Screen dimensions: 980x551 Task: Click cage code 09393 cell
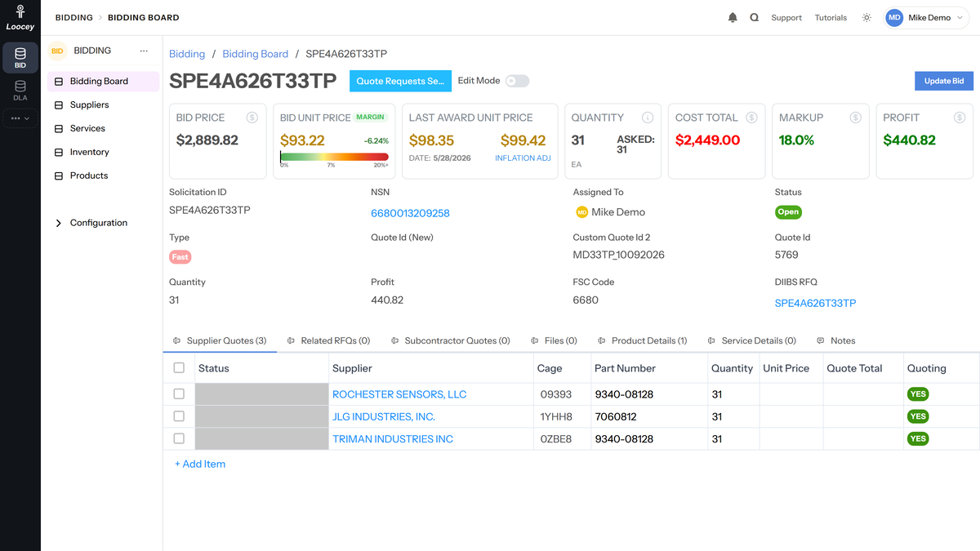(562, 394)
